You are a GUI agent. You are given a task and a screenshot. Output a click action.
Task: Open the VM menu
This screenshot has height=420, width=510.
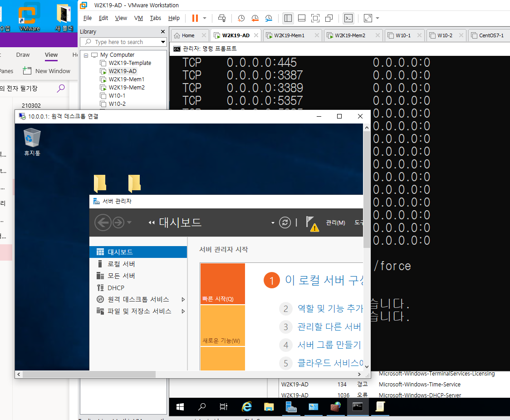[x=138, y=18]
